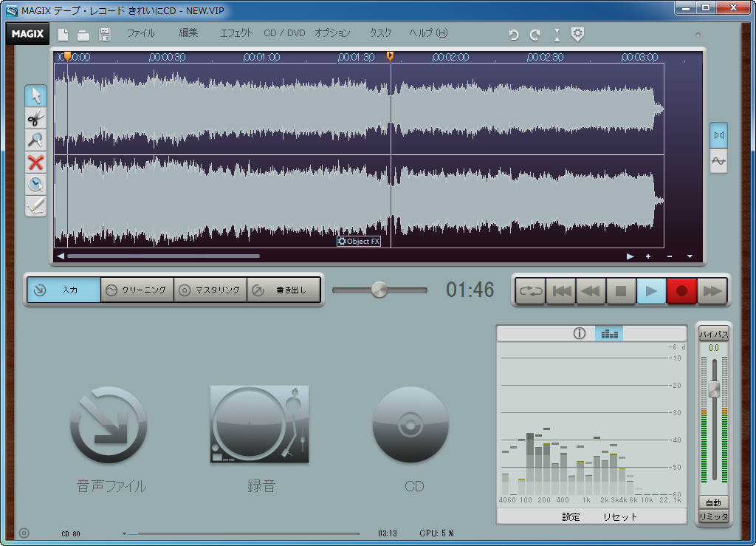Screen dimensions: 756x546
Task: Click the scroll right arrow under waveform
Action: point(630,256)
